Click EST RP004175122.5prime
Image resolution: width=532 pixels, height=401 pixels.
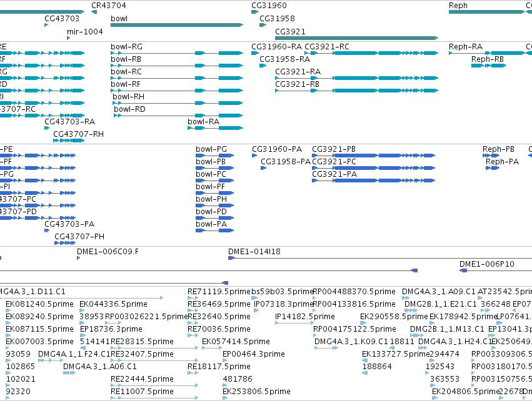point(316,335)
